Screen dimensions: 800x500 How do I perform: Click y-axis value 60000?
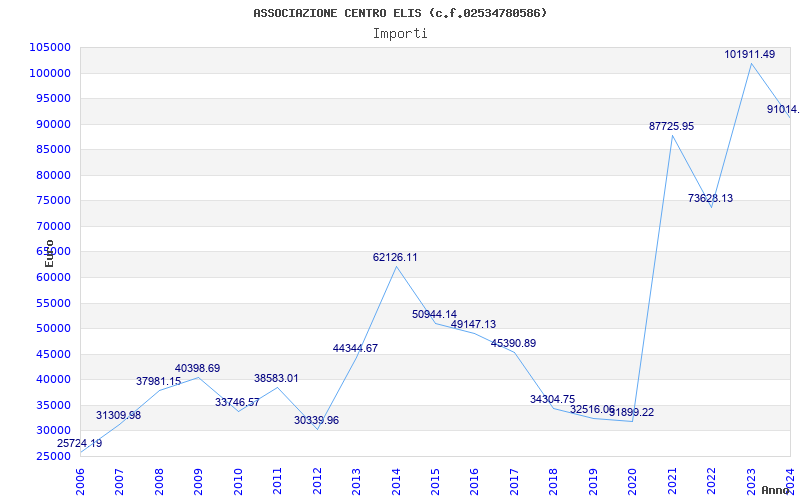pyautogui.click(x=53, y=278)
